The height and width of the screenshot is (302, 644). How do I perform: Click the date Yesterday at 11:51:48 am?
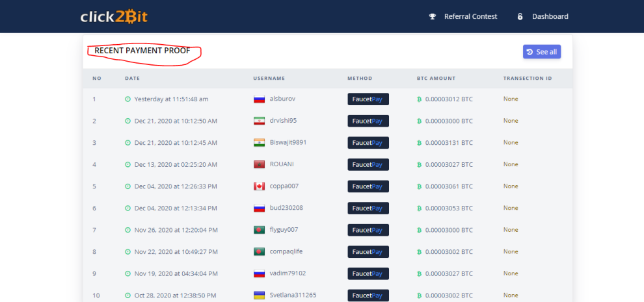pos(171,99)
